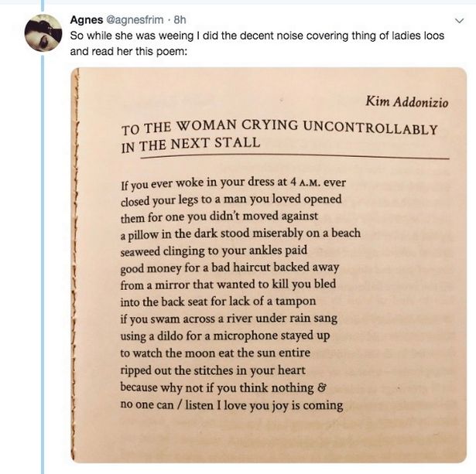Expand the tweet options chevron
Image resolution: width=476 pixels, height=474 pixels.
[460, 21]
